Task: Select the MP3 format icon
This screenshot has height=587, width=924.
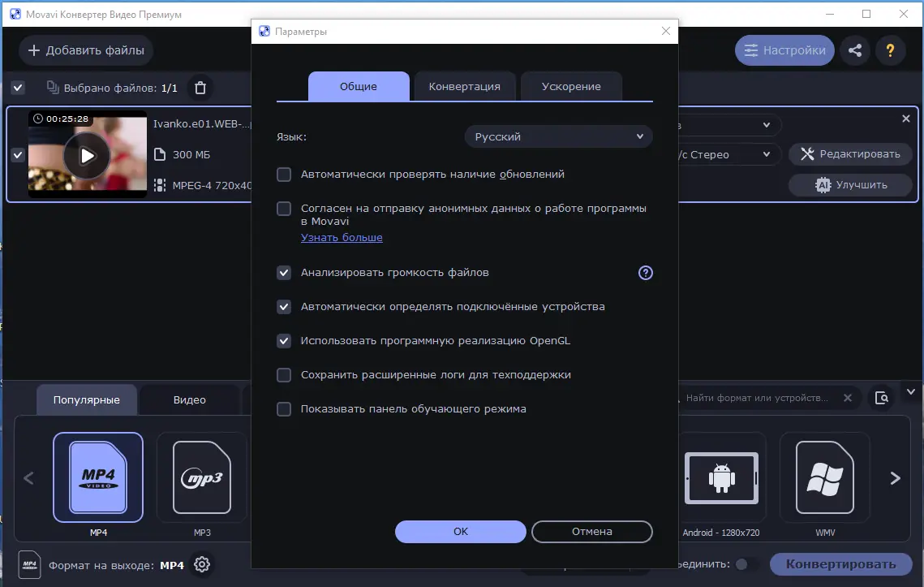Action: [x=201, y=477]
